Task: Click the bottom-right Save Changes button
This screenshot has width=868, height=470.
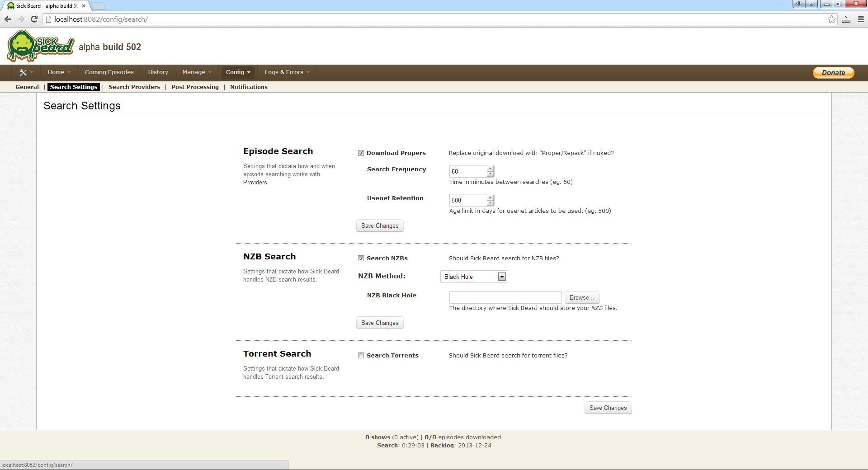Action: (x=608, y=408)
